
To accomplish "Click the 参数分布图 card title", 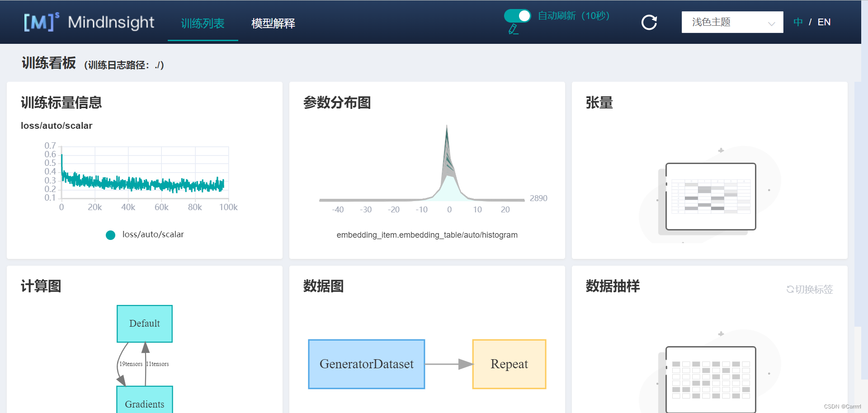I will [337, 103].
